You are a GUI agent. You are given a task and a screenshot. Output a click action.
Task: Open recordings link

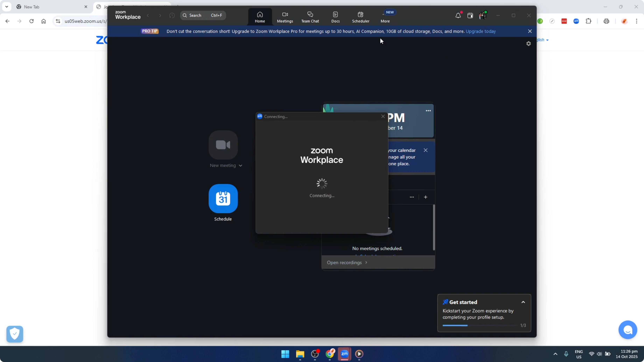coord(347,262)
